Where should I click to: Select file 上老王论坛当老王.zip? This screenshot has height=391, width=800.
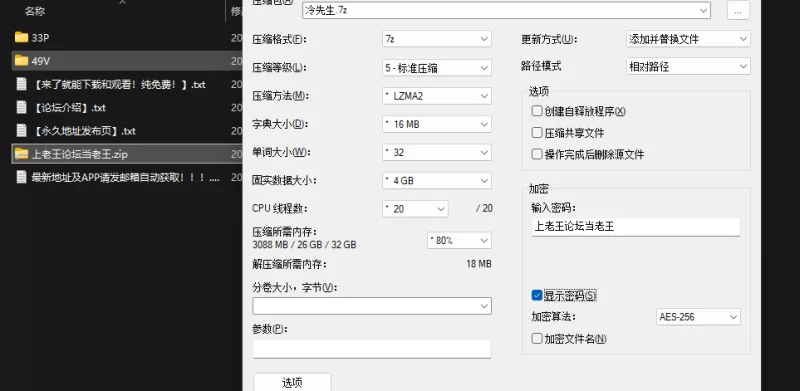tap(127, 154)
